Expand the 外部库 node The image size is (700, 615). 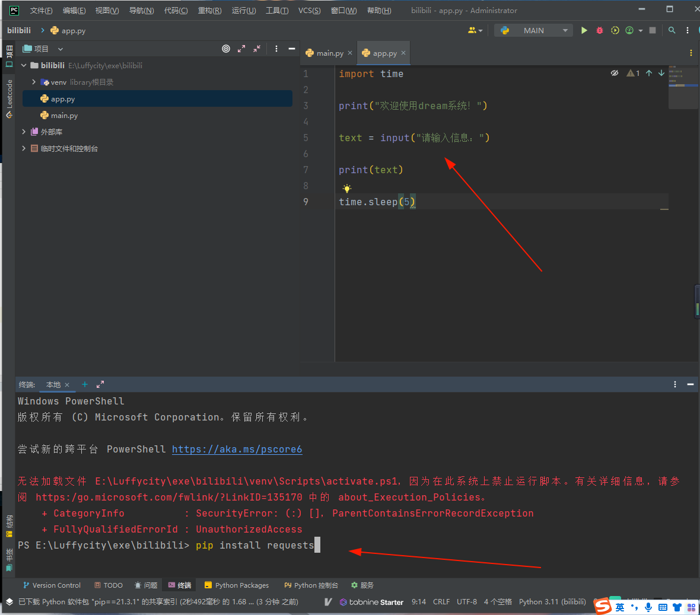tap(24, 132)
